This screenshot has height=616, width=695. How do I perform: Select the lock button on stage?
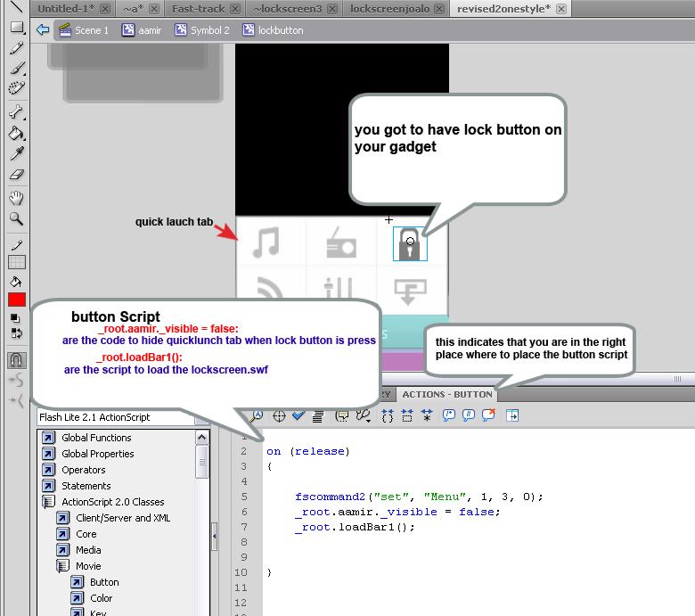[410, 243]
